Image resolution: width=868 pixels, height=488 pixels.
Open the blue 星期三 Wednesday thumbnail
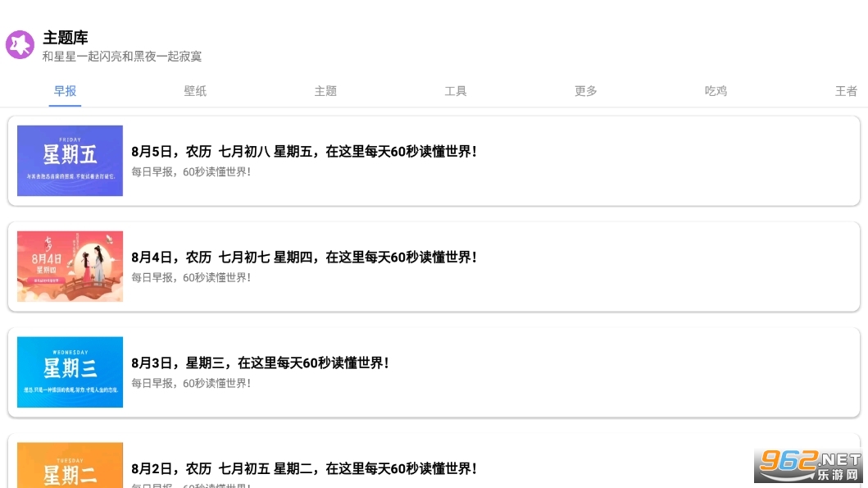tap(70, 372)
